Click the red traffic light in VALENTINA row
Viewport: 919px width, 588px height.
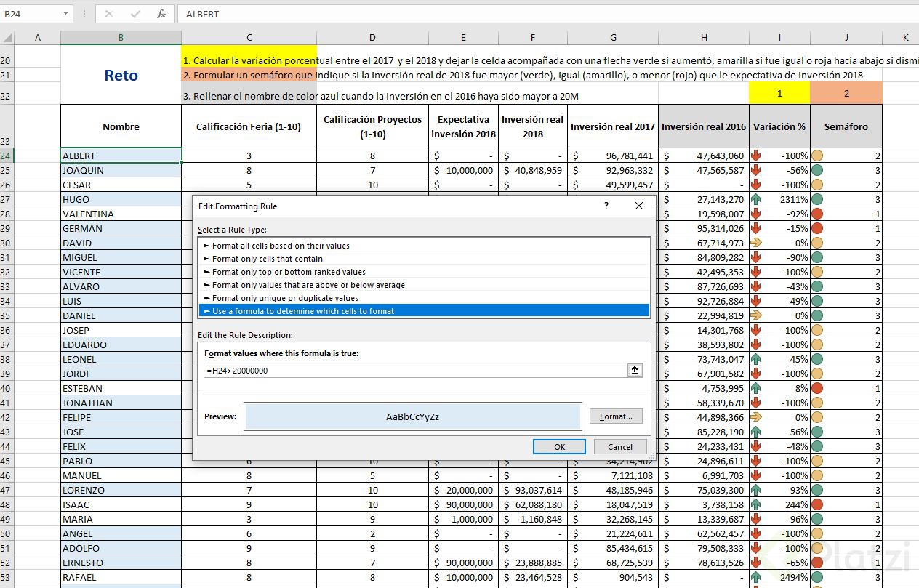coord(817,214)
